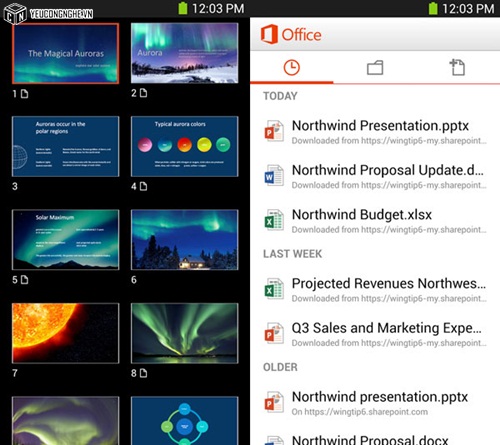Viewport: 500px width, 445px height.
Task: Click notes icon next to slide 8
Action: pos(143,373)
